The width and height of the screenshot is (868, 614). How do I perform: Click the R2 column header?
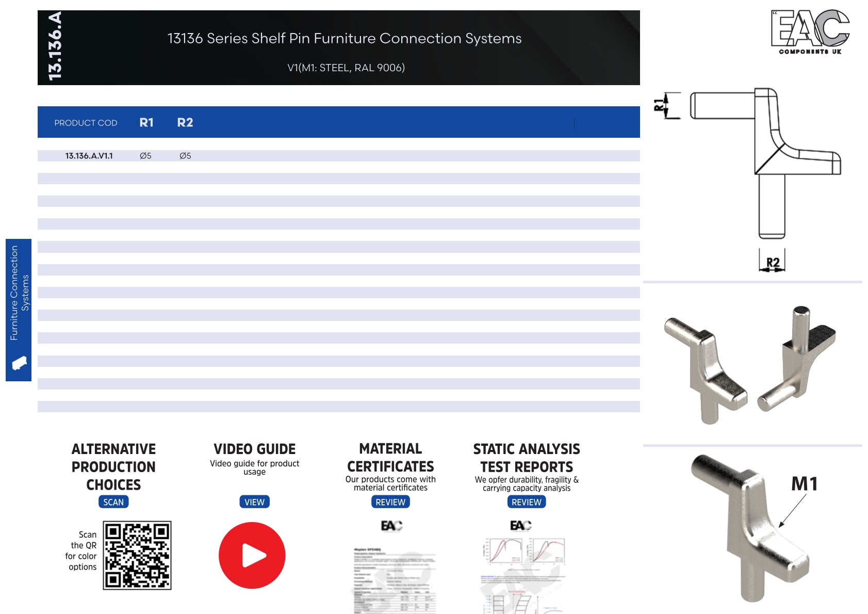185,122
